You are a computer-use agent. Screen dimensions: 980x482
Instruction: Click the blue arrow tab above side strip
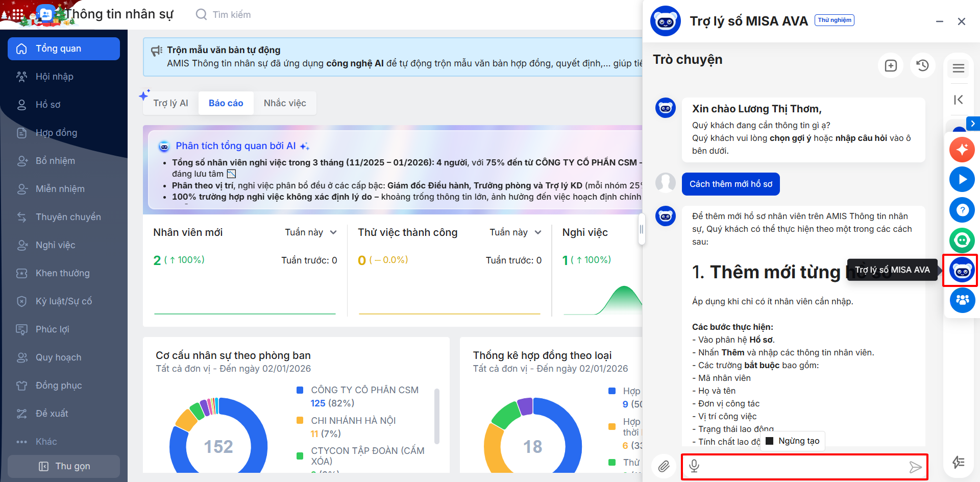point(973,124)
